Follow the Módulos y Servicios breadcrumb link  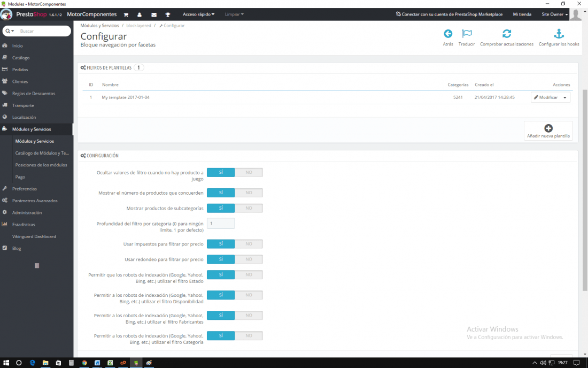coord(99,26)
